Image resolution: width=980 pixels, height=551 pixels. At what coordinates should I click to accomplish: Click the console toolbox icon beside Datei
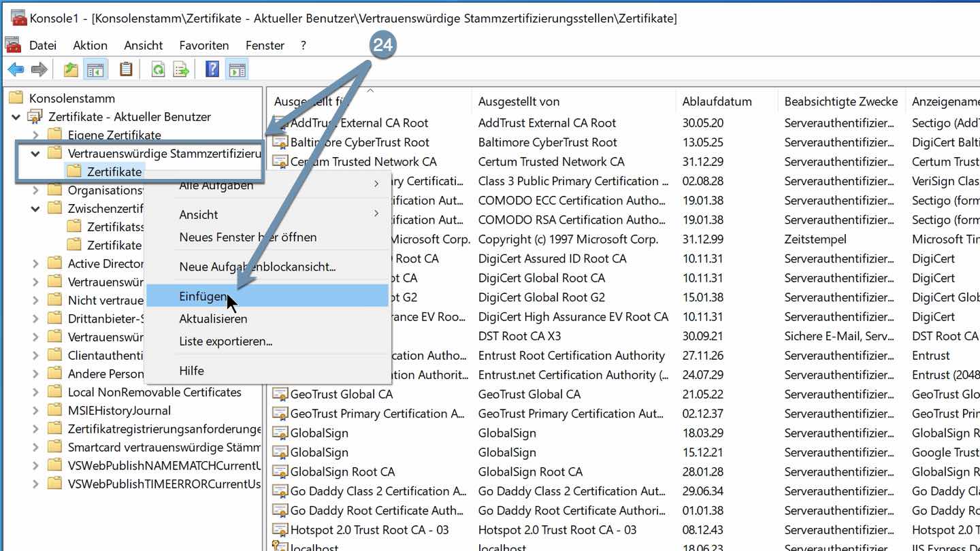[x=13, y=45]
